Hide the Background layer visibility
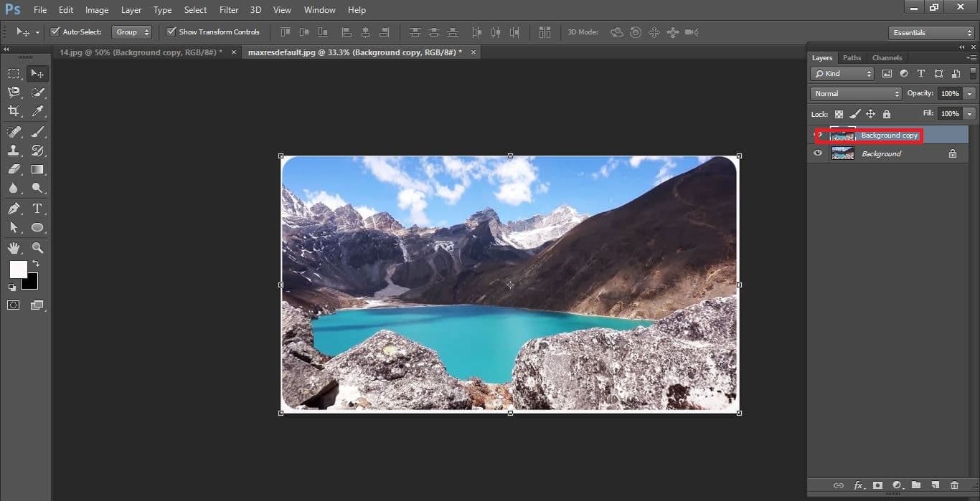This screenshot has height=501, width=980. coord(818,153)
